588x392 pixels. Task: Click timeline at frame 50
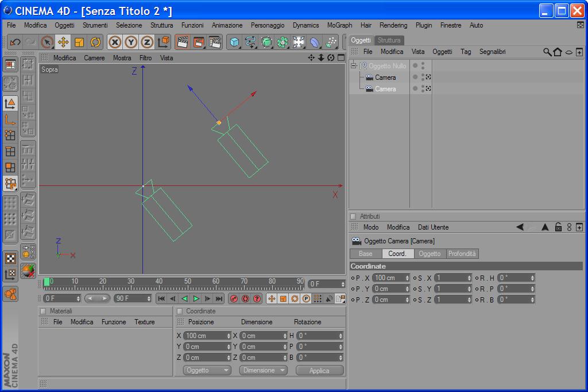click(188, 284)
